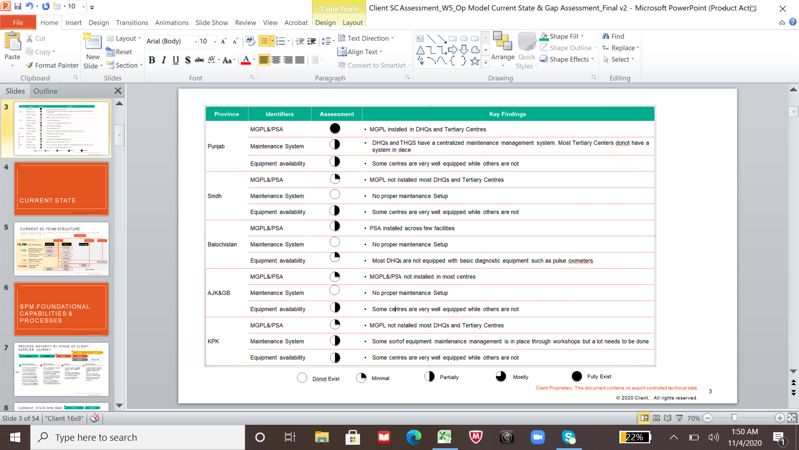
Task: Open Skype from the taskbar
Action: tap(569, 437)
